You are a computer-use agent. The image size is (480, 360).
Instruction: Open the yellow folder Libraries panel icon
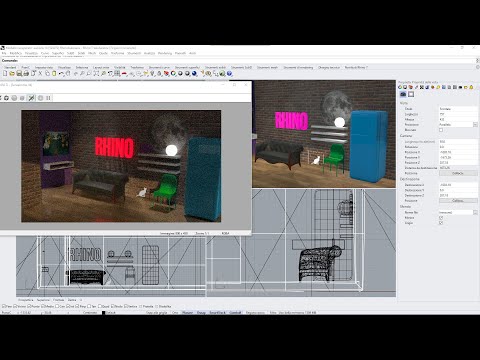coord(466,87)
